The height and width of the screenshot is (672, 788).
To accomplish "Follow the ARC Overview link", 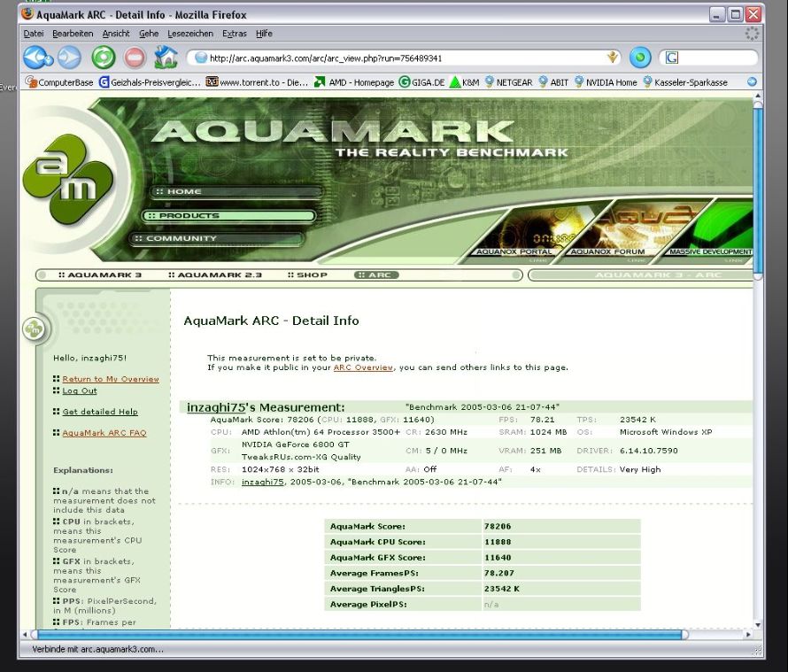I will point(363,367).
